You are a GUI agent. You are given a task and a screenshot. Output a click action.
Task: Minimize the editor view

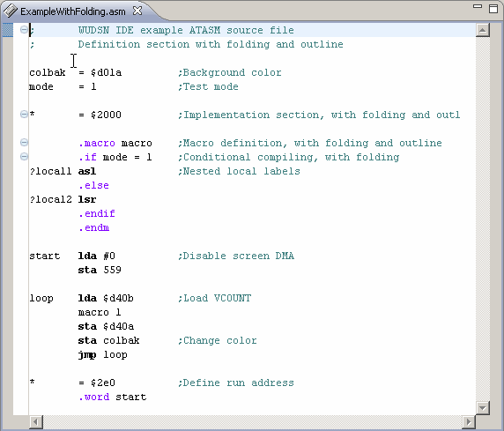[x=478, y=6]
